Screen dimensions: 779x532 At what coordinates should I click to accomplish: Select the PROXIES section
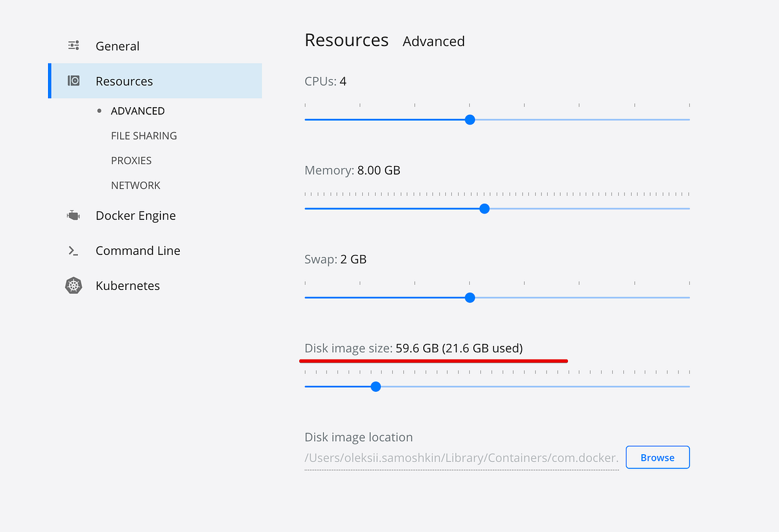coord(131,160)
